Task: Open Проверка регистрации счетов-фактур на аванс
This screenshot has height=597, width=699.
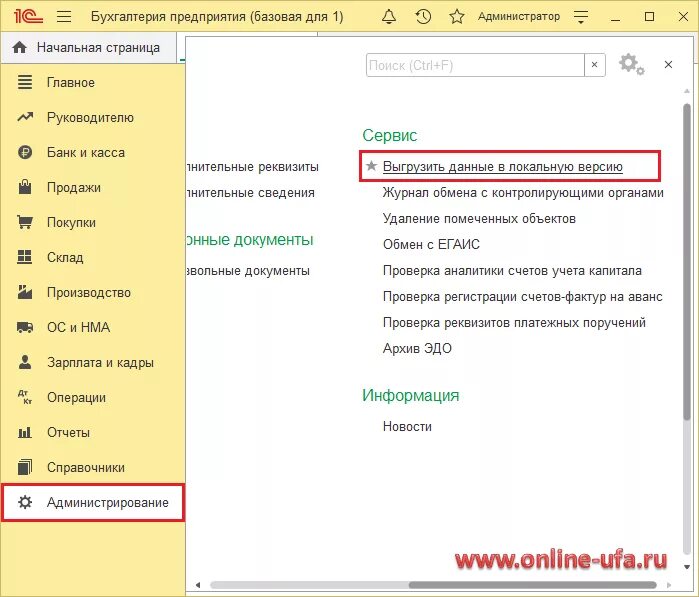Action: coord(522,296)
